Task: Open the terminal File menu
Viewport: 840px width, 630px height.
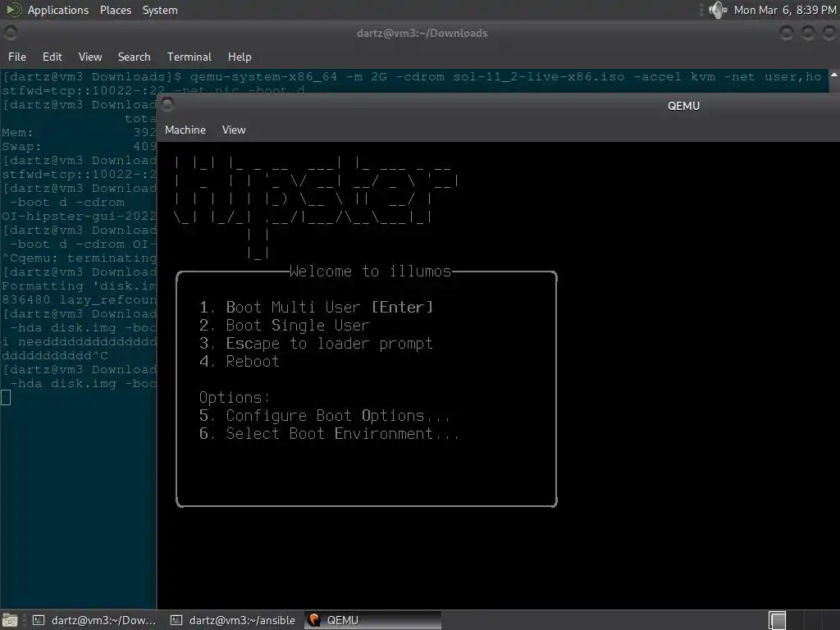Action: pyautogui.click(x=16, y=57)
